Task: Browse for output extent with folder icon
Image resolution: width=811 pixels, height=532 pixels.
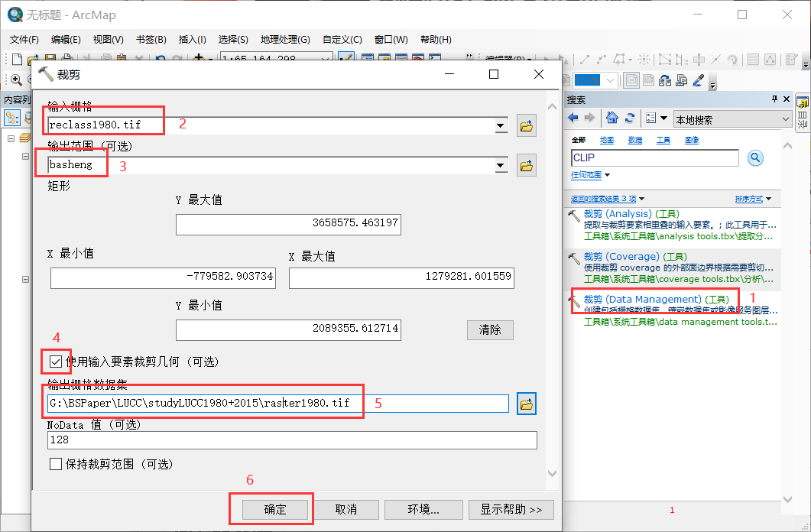Action: tap(526, 165)
